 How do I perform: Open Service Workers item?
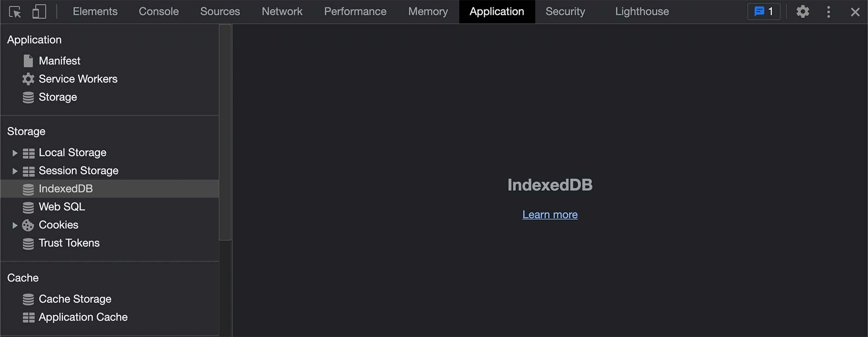(78, 79)
